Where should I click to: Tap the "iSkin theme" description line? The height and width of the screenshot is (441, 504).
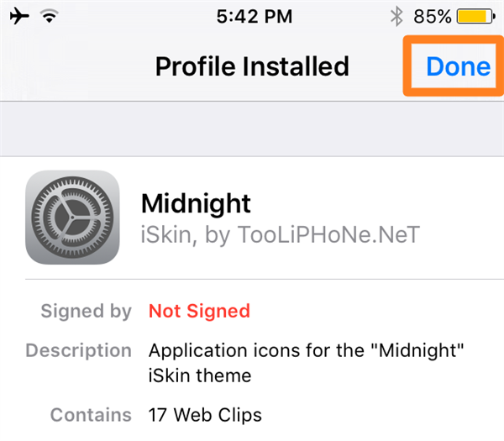[199, 375]
